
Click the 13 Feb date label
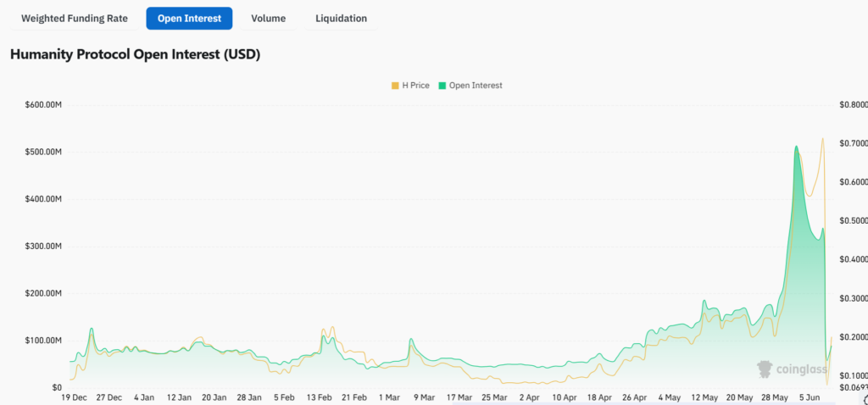click(319, 397)
